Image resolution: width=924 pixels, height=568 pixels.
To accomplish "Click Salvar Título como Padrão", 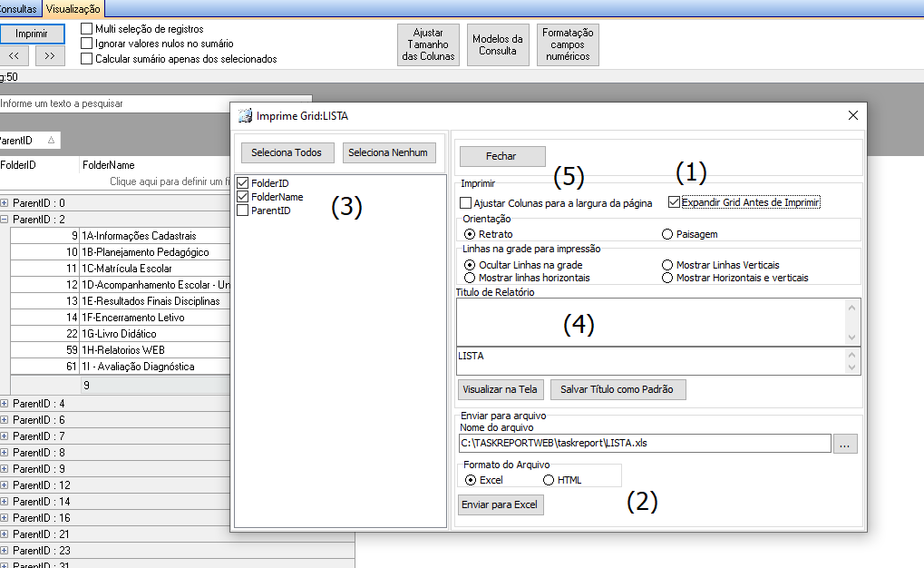I will click(x=618, y=389).
